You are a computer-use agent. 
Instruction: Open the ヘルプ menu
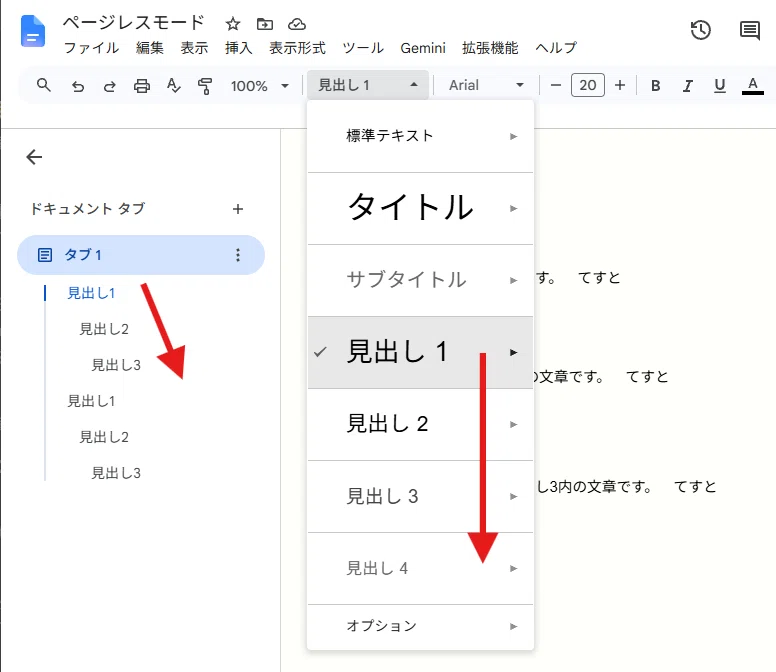tap(556, 48)
